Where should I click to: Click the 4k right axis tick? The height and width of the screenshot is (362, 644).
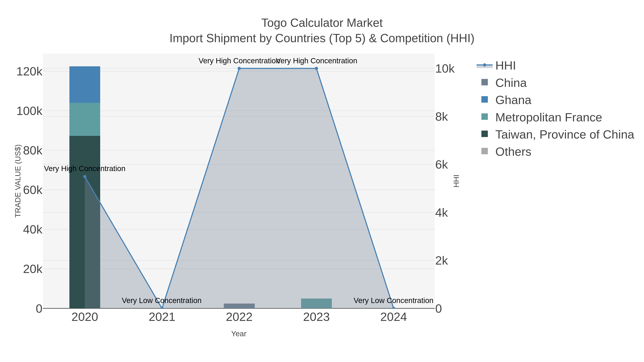point(441,213)
